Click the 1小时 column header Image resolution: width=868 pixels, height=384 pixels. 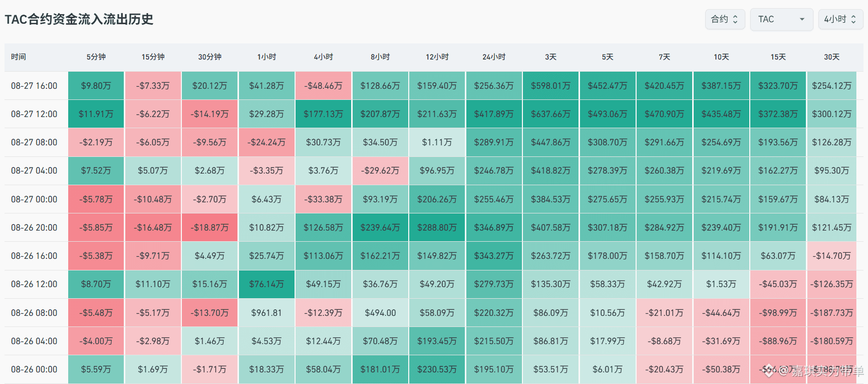coord(266,57)
